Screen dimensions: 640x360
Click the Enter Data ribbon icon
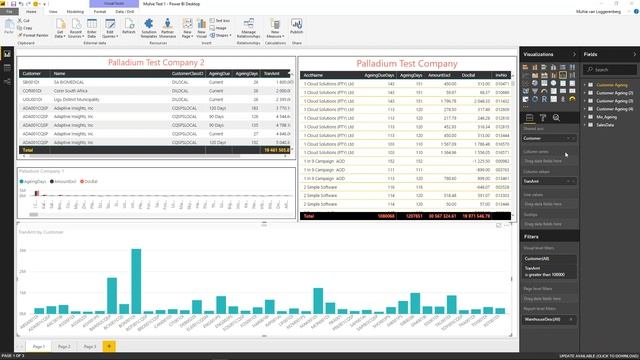[x=92, y=28]
